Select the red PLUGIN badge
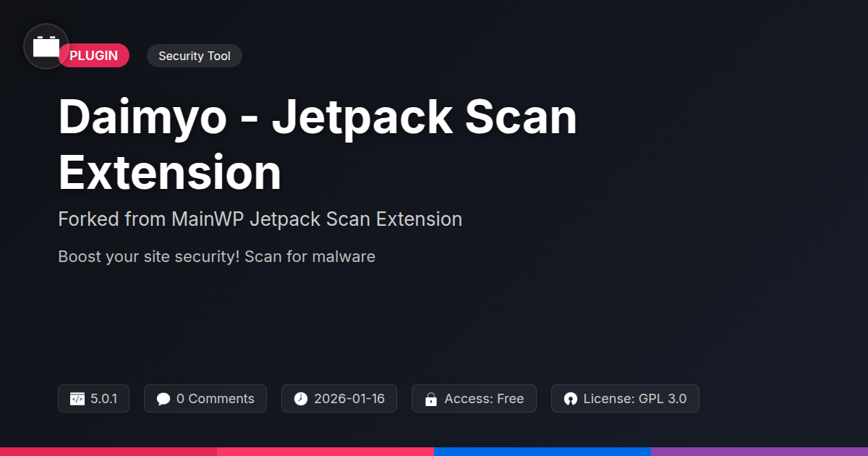Viewport: 868px width, 456px height. 94,56
